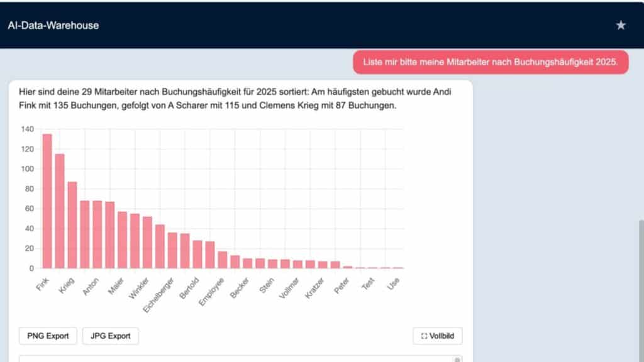The width and height of the screenshot is (644, 362).
Task: Select the red user message bubble
Action: tap(491, 62)
